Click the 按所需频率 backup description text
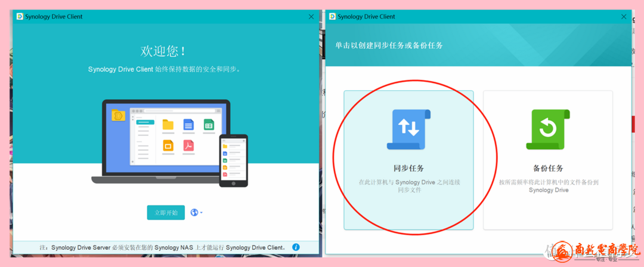The width and height of the screenshot is (644, 267). [x=549, y=186]
